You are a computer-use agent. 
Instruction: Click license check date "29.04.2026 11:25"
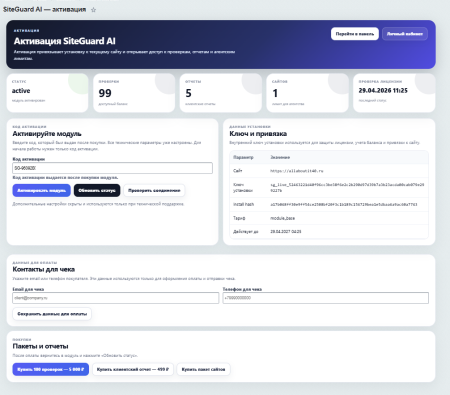click(383, 90)
